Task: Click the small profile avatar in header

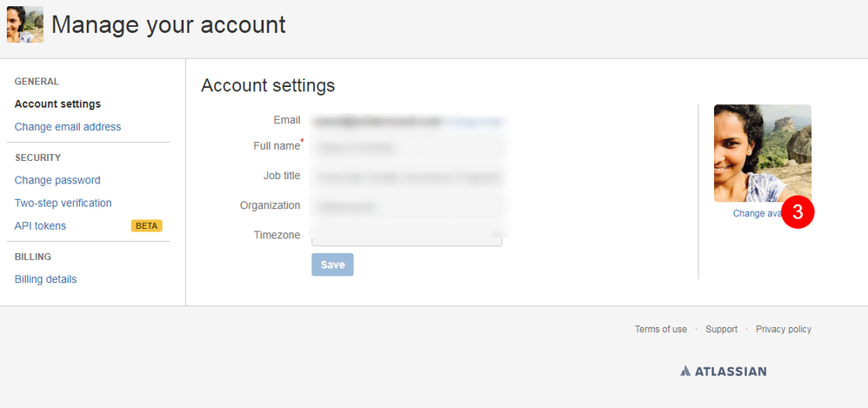Action: [25, 24]
